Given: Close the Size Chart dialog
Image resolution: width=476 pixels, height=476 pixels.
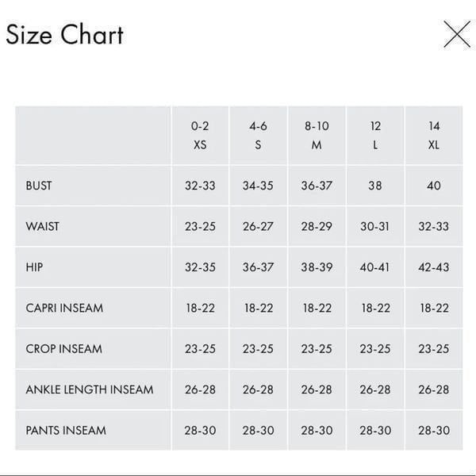Looking at the screenshot, I should click(457, 34).
